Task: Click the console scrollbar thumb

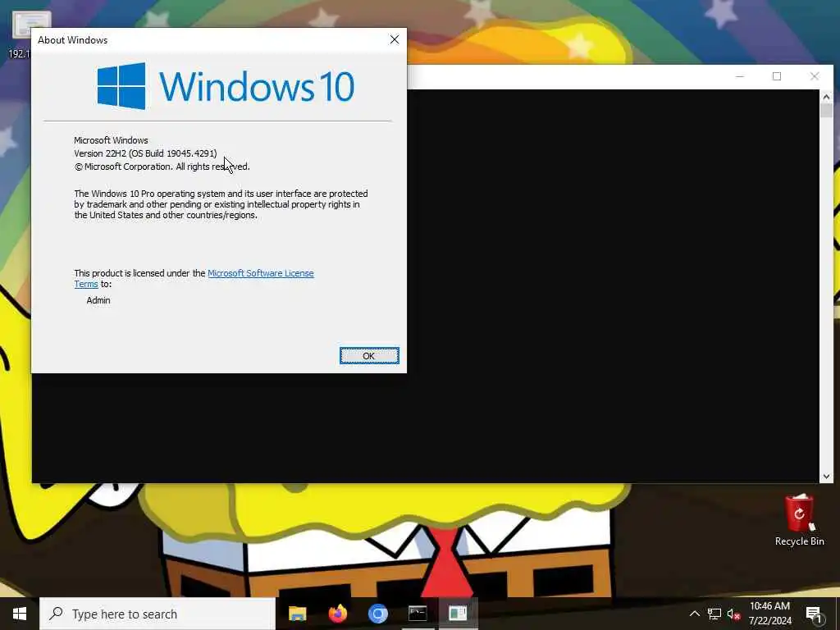Action: click(826, 111)
